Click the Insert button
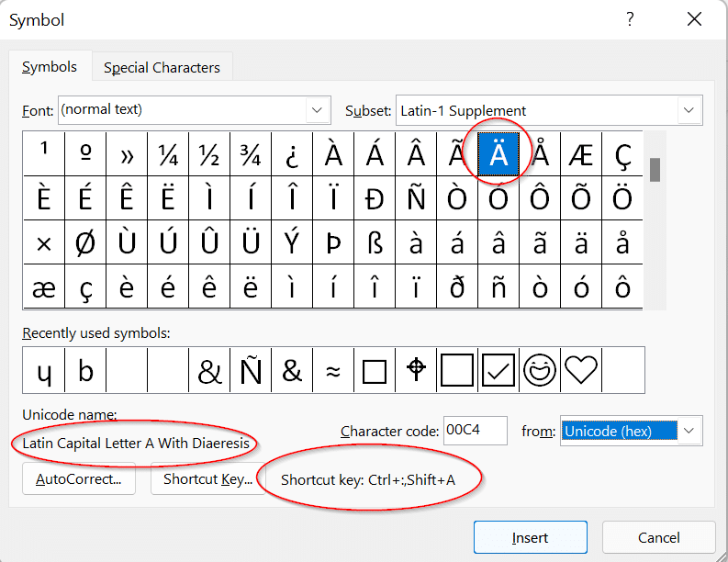This screenshot has height=562, width=728. (x=530, y=537)
